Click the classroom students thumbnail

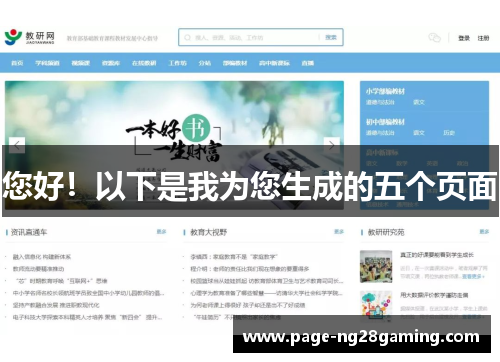(x=376, y=267)
